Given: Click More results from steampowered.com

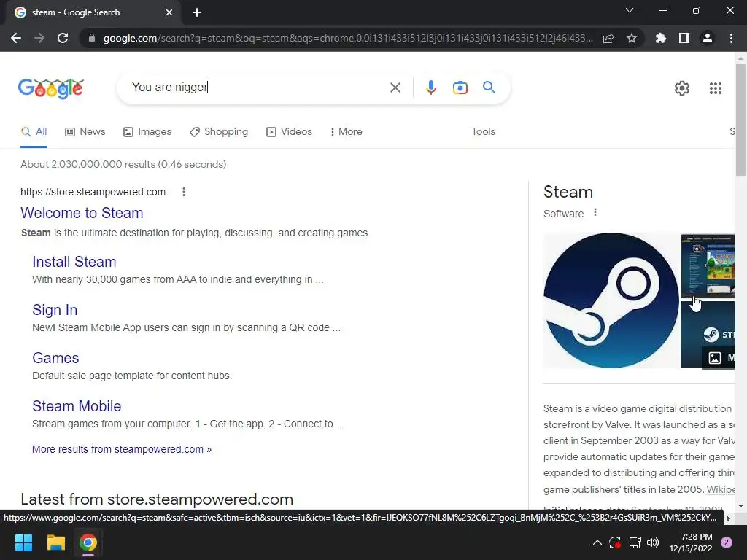Looking at the screenshot, I should [122, 449].
